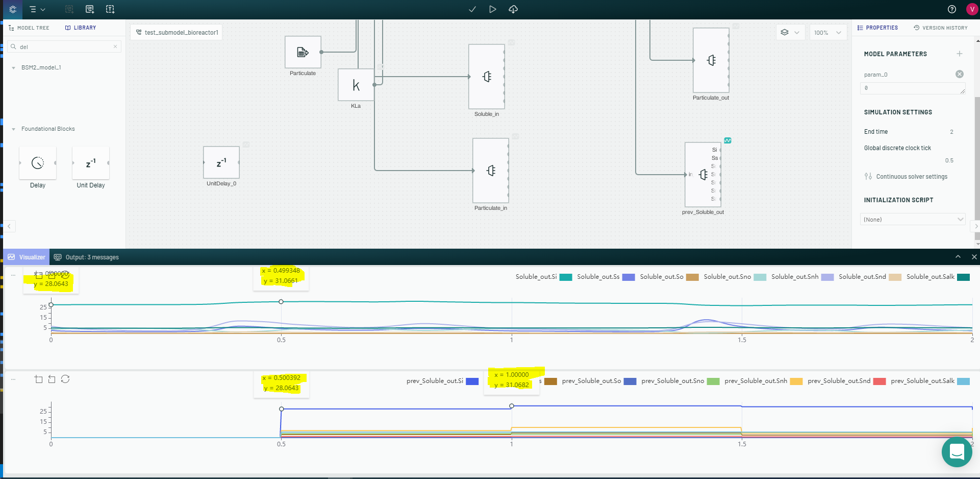Open the layers dropdown on canvas
Screen dimensions: 980x479
[790, 33]
